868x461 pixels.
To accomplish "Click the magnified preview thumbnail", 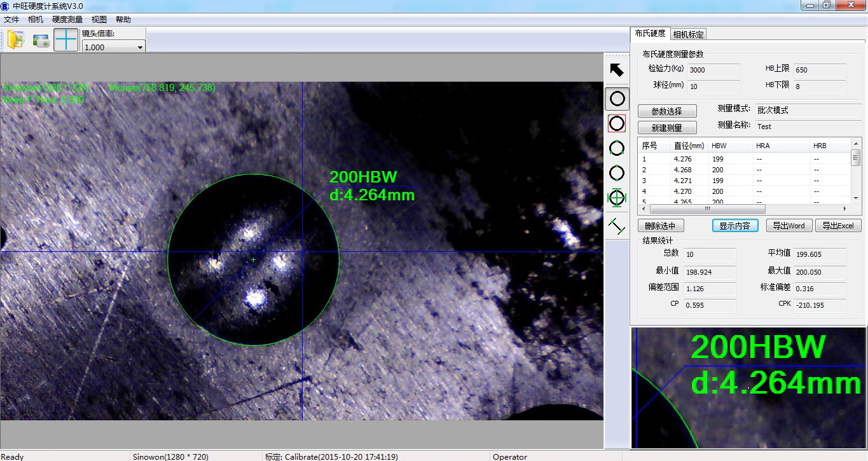I will coord(749,388).
